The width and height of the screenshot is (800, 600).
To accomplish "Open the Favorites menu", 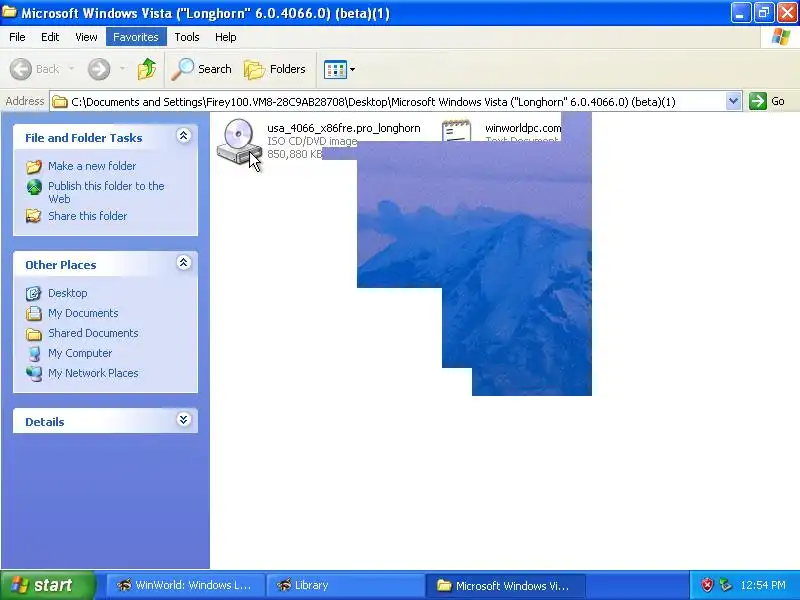I will 136,37.
